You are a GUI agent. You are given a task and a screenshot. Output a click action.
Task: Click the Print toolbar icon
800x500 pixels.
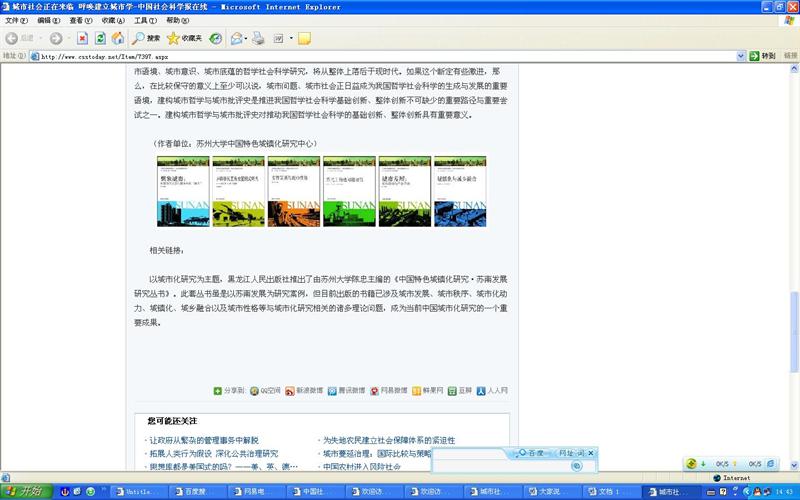pos(258,38)
